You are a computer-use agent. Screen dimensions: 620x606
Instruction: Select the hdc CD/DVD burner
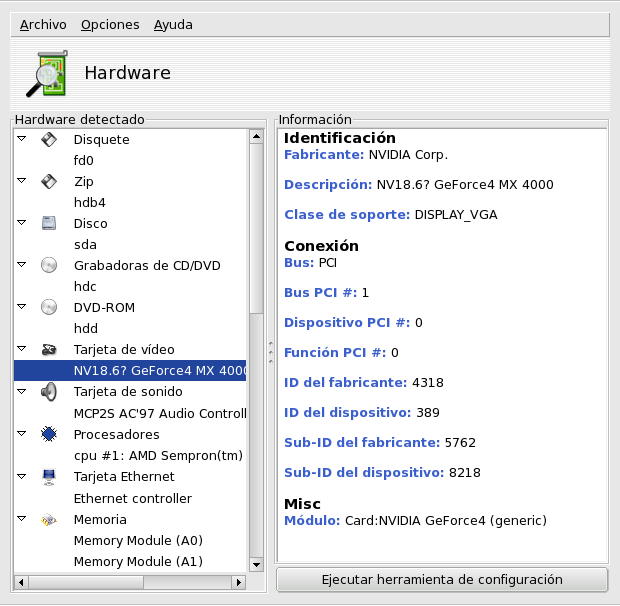pos(85,286)
